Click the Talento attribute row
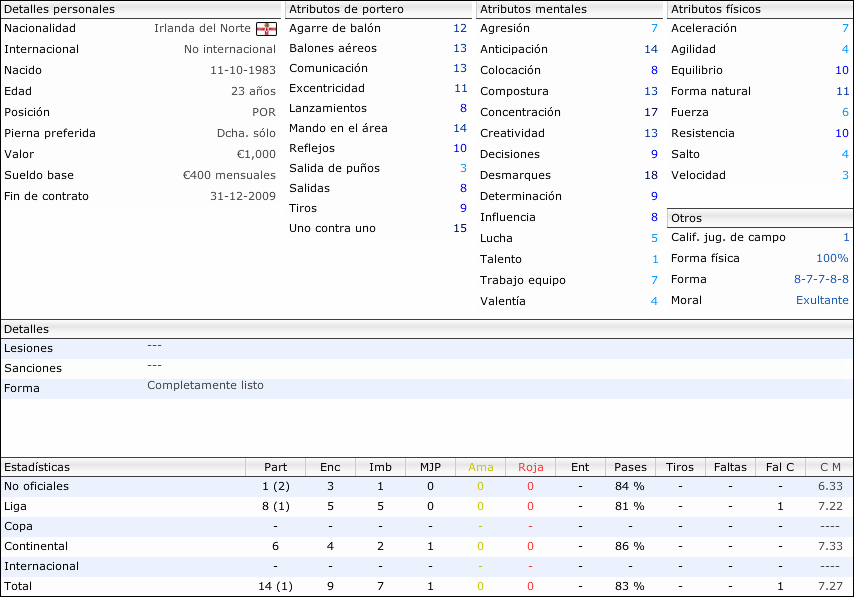 click(569, 259)
